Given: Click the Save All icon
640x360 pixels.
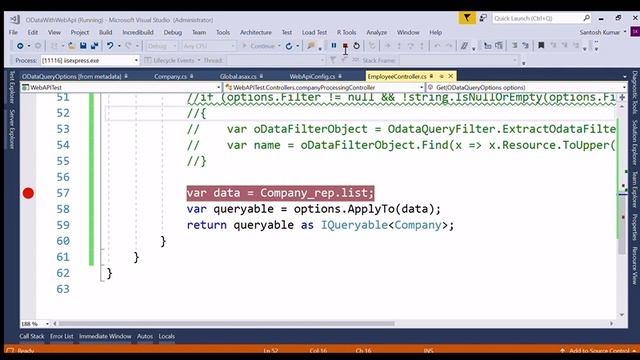Looking at the screenshot, I should tap(94, 46).
